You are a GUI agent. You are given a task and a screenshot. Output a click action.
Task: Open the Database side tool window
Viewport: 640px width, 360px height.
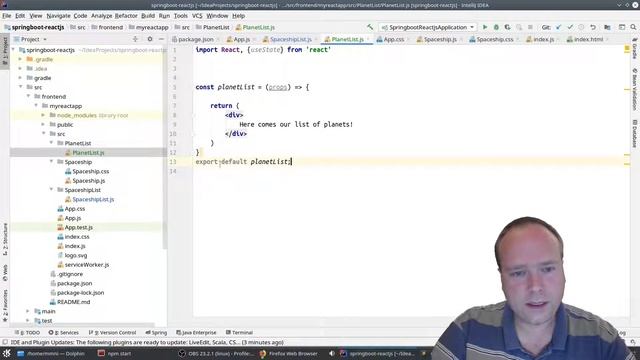635,134
